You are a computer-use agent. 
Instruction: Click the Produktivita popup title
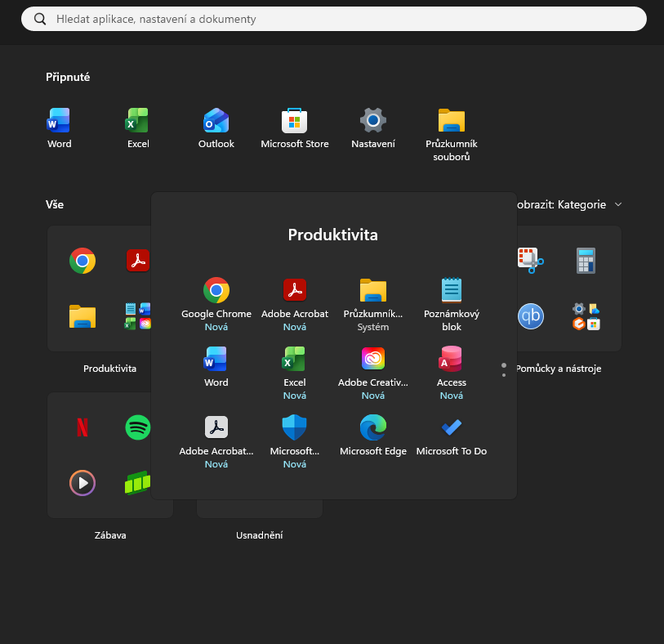(x=333, y=235)
